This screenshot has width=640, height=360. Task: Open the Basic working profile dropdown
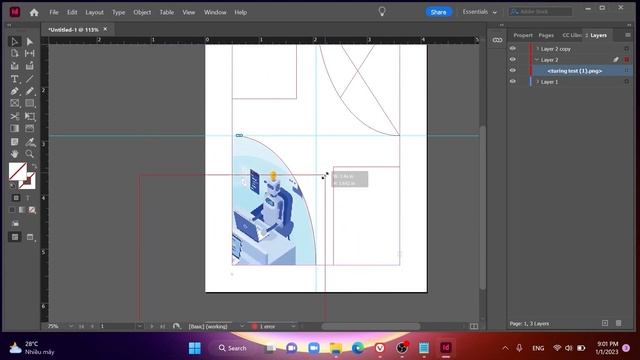pyautogui.click(x=242, y=326)
